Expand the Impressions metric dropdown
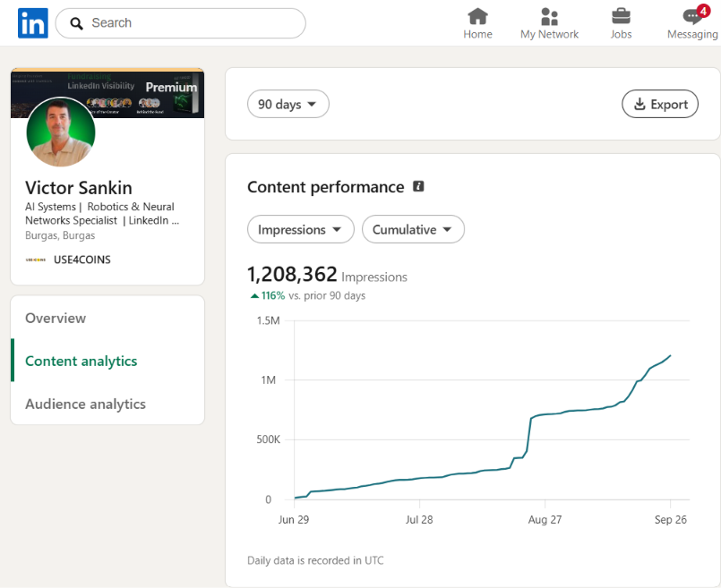721x588 pixels. [x=301, y=229]
